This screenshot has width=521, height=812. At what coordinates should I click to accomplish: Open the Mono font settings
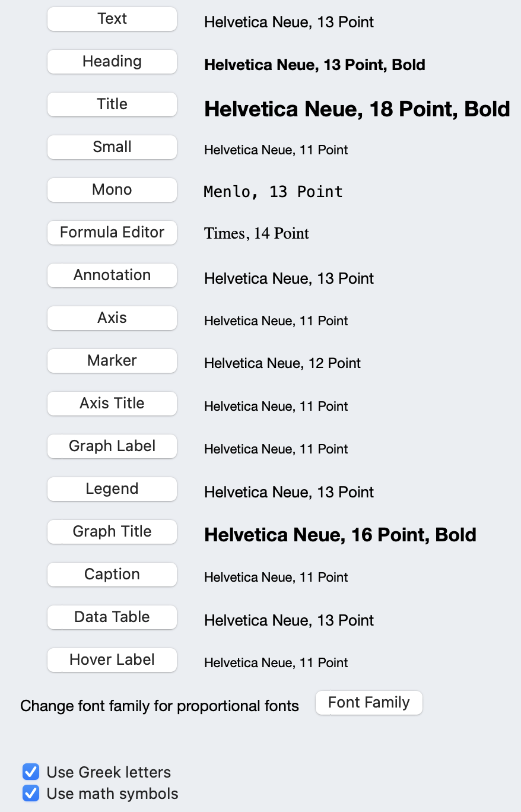click(x=112, y=190)
